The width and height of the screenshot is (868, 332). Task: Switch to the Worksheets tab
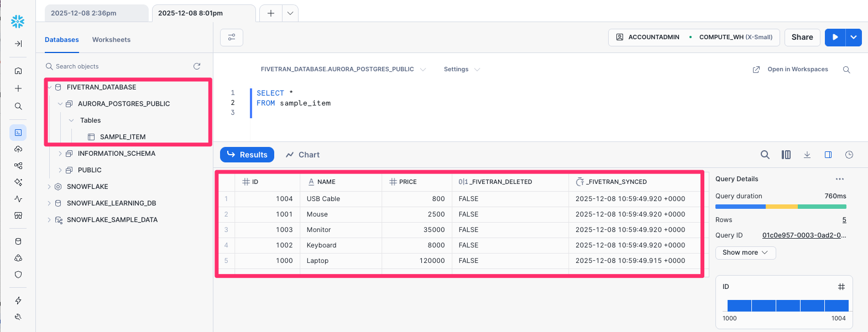tap(111, 40)
